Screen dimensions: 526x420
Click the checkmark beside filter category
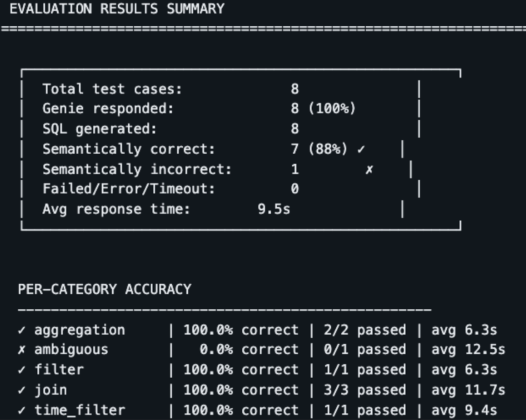pyautogui.click(x=22, y=370)
